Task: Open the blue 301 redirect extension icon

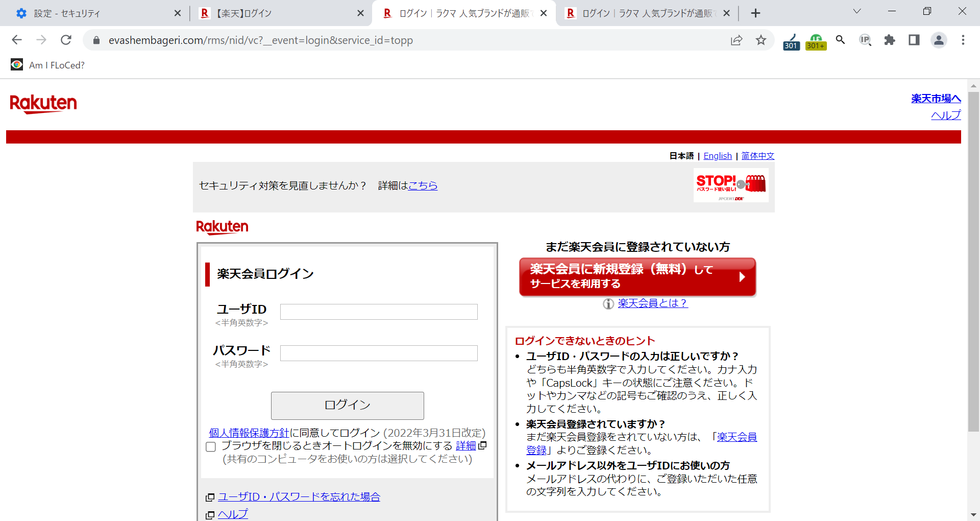Action: pos(791,41)
